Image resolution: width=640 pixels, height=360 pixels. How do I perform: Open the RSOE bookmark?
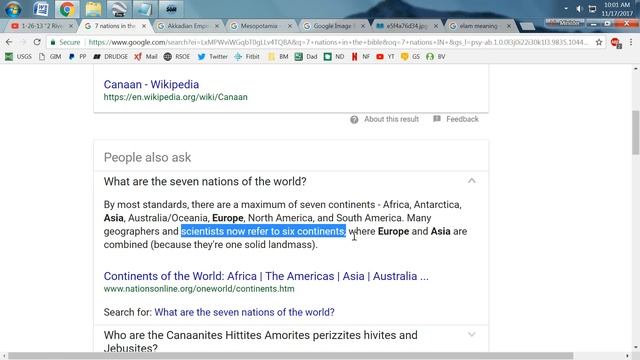pyautogui.click(x=177, y=57)
